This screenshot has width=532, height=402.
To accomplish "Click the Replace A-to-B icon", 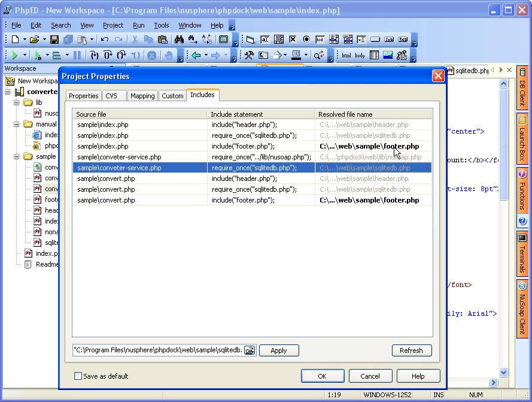I will click(x=207, y=40).
